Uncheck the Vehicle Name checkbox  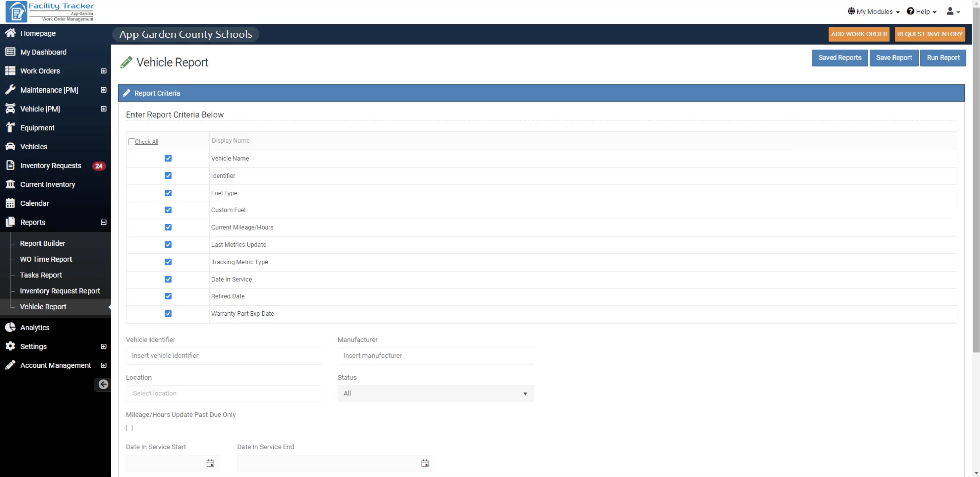pos(168,158)
